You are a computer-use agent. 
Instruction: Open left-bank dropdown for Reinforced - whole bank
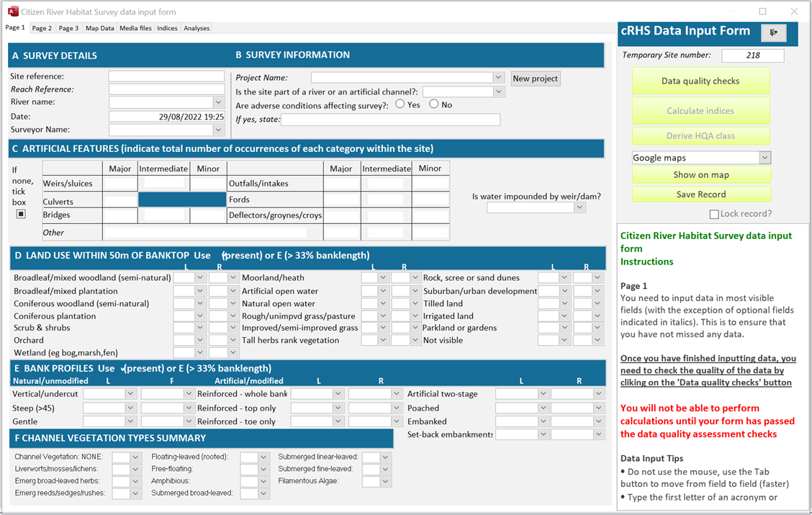tap(338, 394)
